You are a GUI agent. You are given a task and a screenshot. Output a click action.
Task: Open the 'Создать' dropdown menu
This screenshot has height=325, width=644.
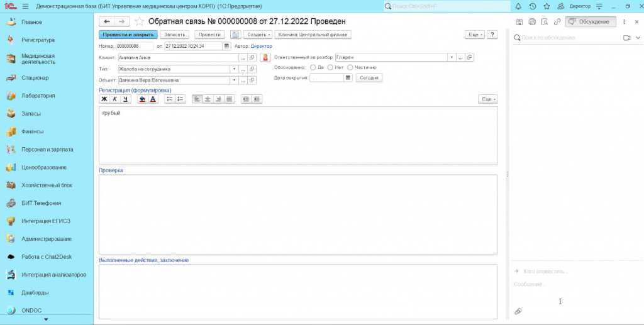pos(258,35)
